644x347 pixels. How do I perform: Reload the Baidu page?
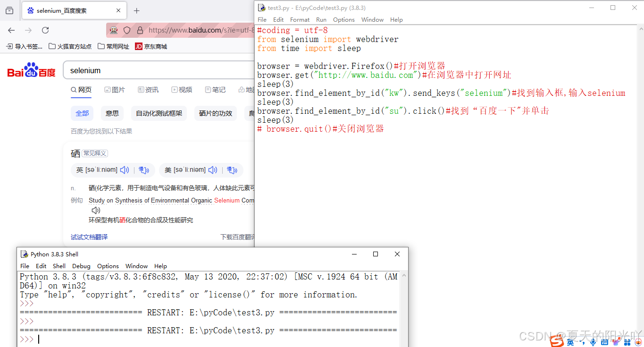pyautogui.click(x=45, y=30)
